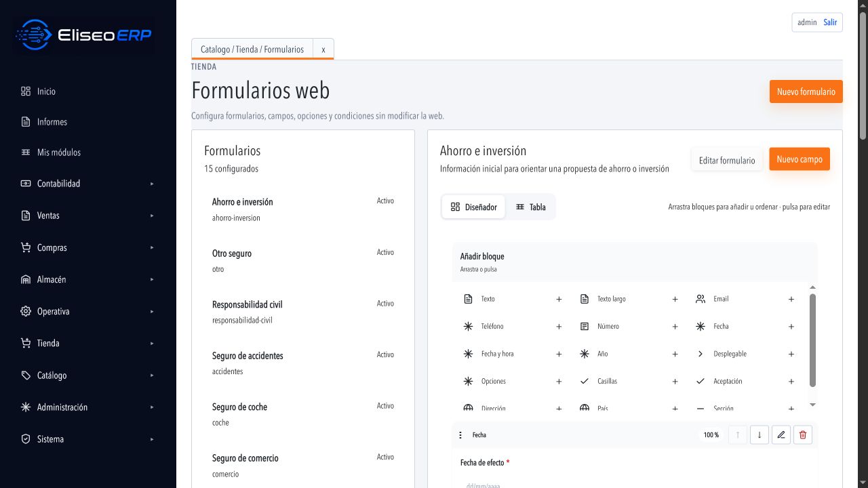Select the Seguro de accidentes form

pos(303,363)
